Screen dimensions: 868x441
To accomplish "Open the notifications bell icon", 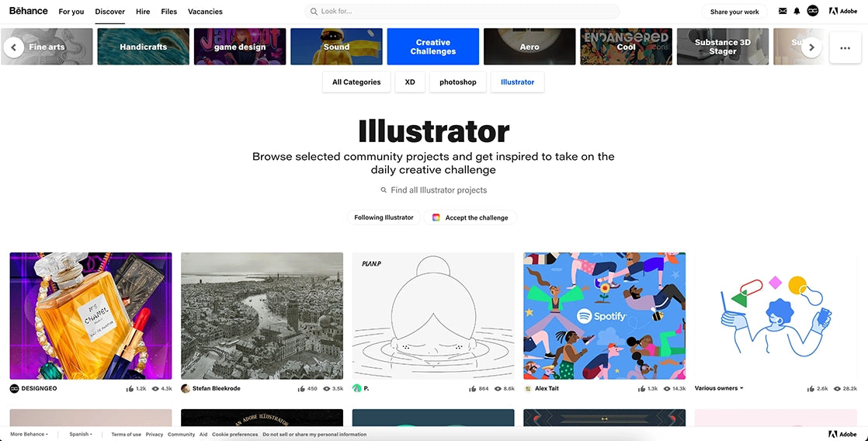I will 797,11.
